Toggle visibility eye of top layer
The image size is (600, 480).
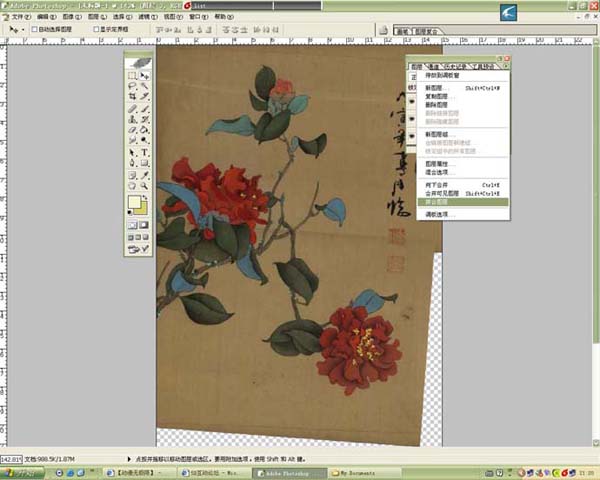[412, 101]
